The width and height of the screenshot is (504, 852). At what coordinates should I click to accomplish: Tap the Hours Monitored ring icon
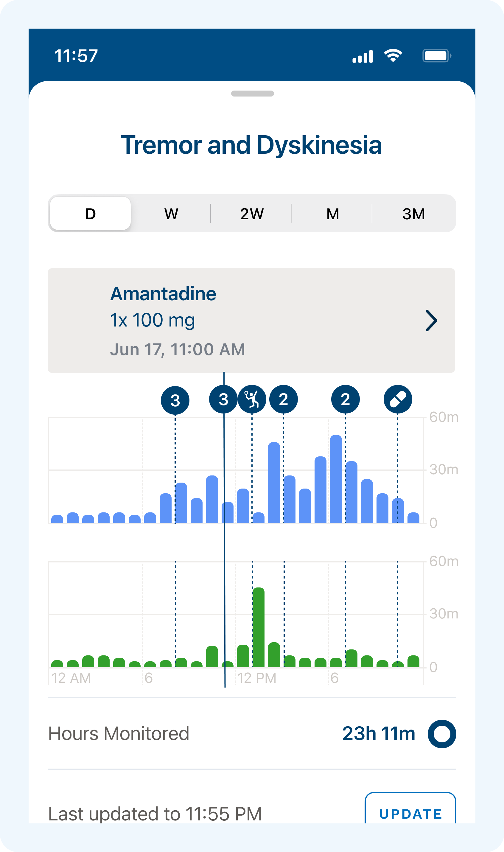(x=441, y=734)
